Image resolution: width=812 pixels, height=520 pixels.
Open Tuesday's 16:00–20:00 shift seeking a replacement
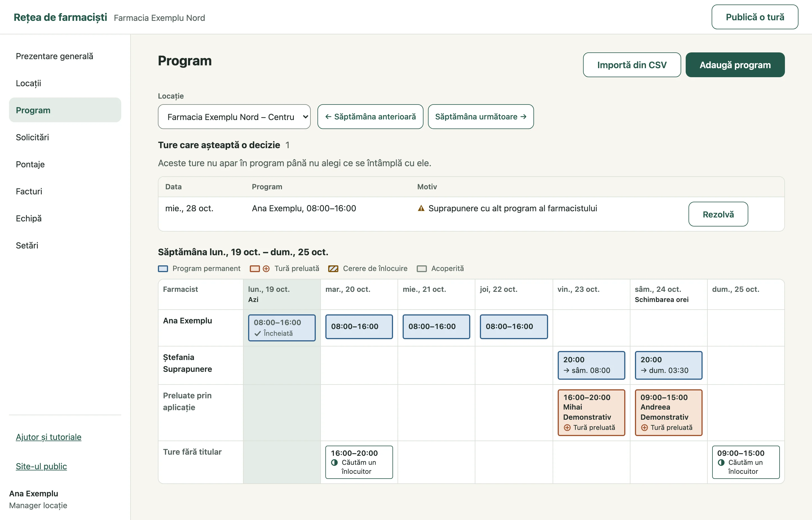coord(359,462)
